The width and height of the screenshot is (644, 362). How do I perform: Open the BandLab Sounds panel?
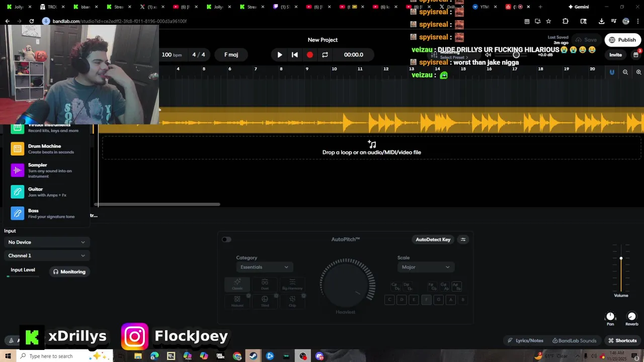[574, 340]
